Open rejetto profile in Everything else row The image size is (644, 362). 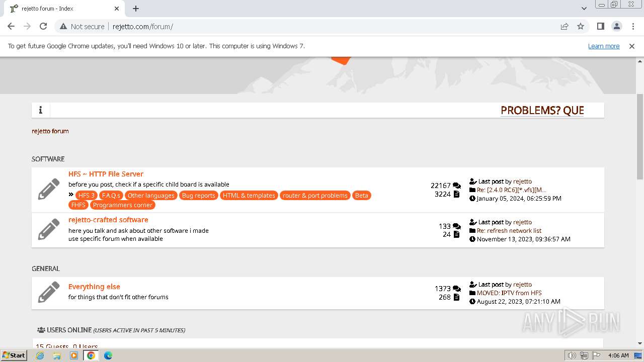[522, 284]
